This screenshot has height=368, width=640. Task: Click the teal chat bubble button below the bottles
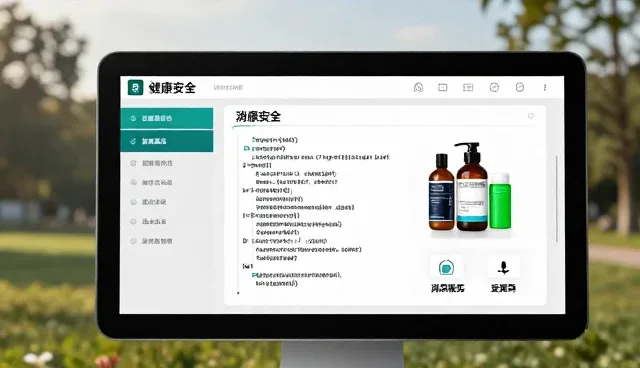point(446,268)
